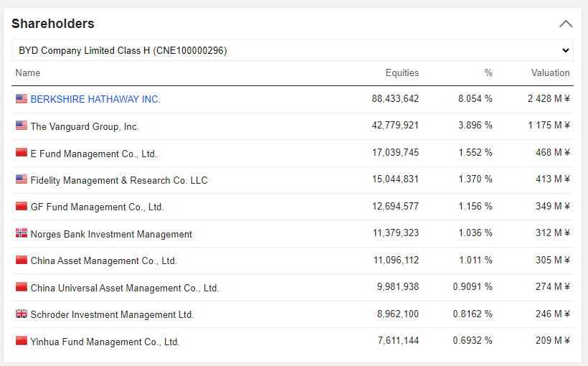Click the 0.6932 % percentage cell
This screenshot has height=366, width=588.
point(473,340)
